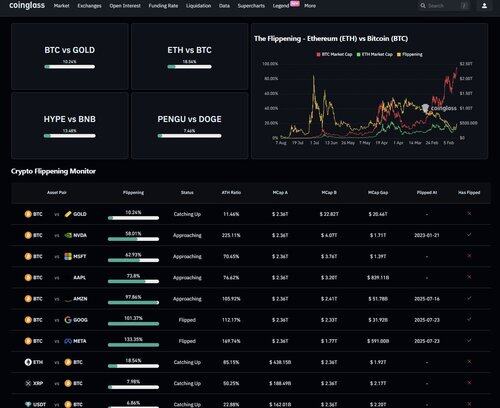Click the BTC coin icon in the META row
500x408 pixels.
click(28, 341)
